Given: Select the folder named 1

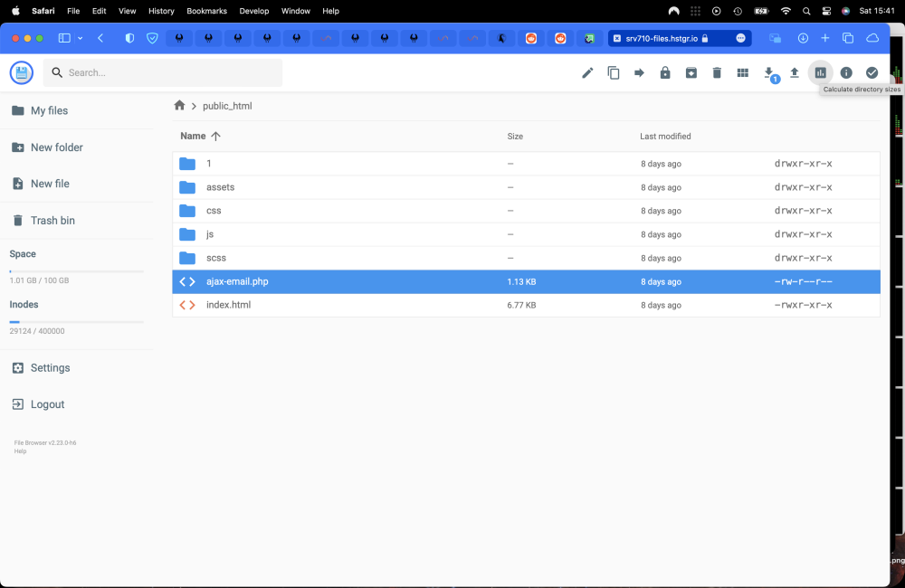Looking at the screenshot, I should (x=526, y=164).
